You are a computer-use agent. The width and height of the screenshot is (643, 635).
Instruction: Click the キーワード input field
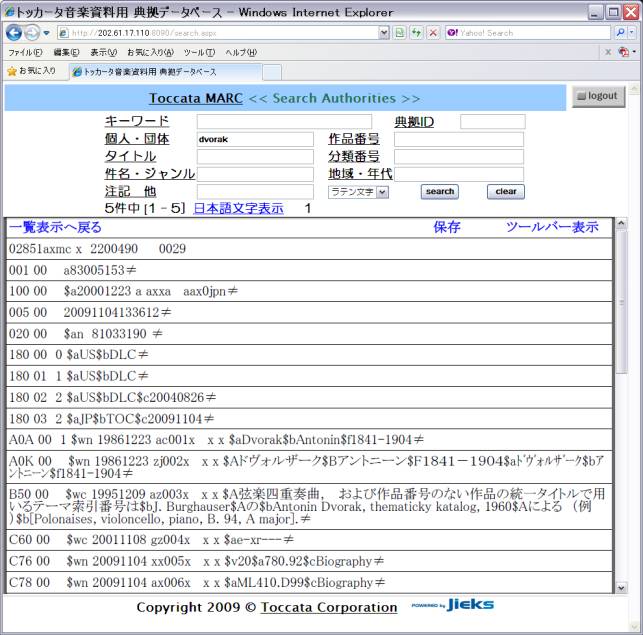(284, 122)
